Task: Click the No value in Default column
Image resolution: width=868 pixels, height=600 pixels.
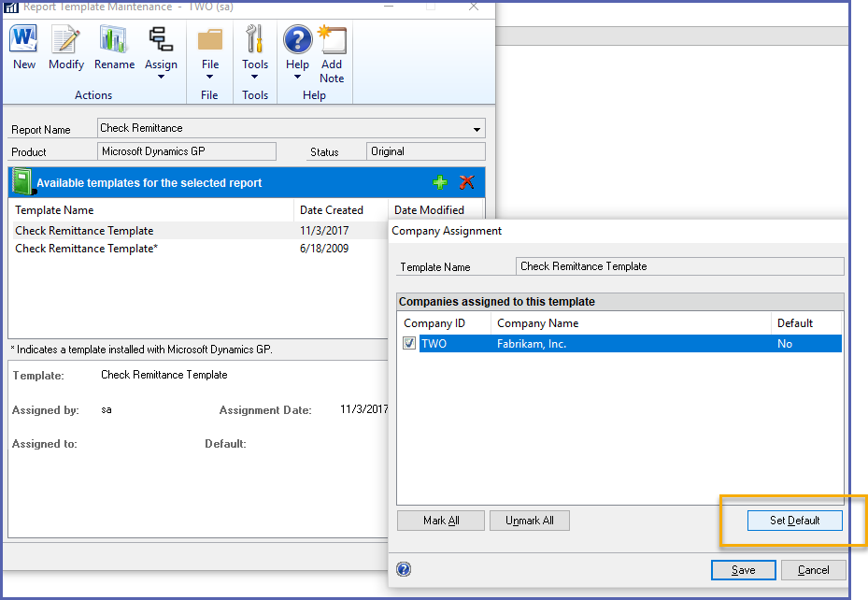Action: (785, 344)
